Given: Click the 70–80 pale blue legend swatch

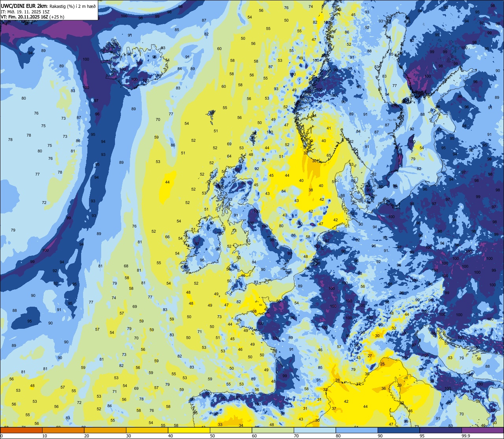Looking at the screenshot, I should tap(315, 430).
